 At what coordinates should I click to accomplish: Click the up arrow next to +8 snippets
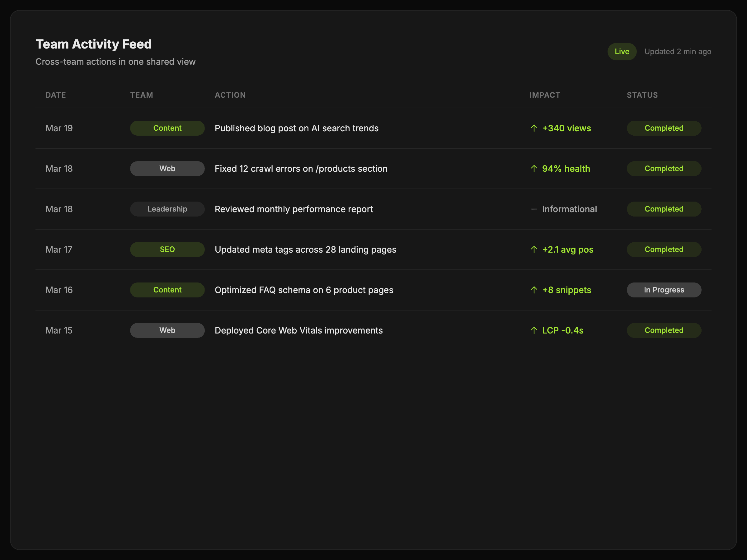(533, 290)
